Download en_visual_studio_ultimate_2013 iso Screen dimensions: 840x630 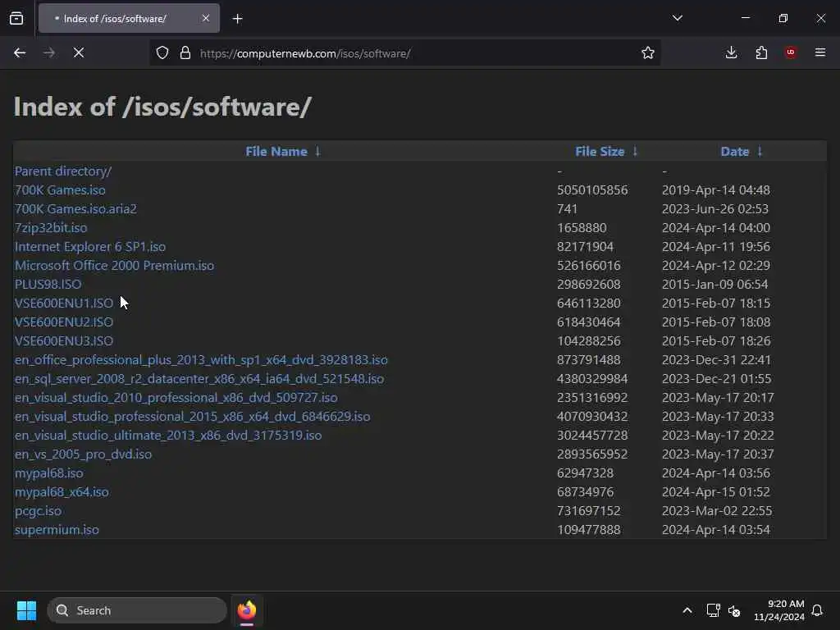(168, 435)
